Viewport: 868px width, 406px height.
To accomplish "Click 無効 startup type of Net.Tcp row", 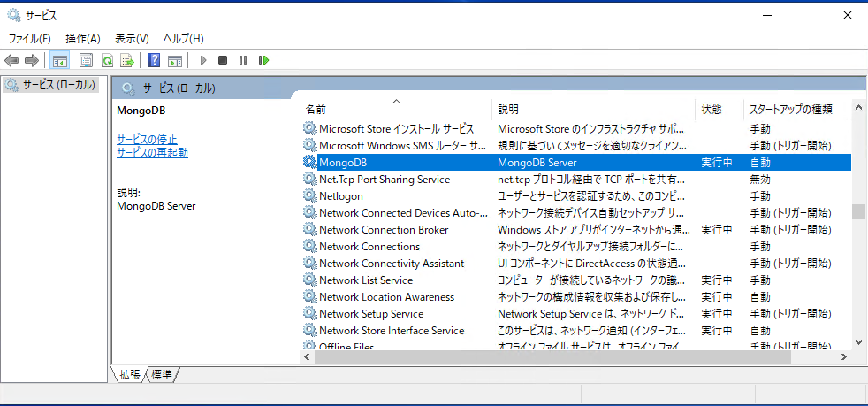I will (760, 180).
